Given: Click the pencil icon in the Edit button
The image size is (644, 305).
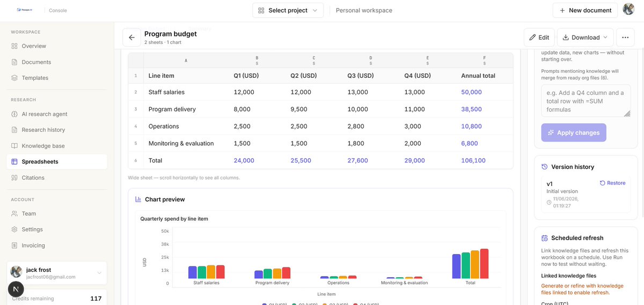Looking at the screenshot, I should pos(532,38).
